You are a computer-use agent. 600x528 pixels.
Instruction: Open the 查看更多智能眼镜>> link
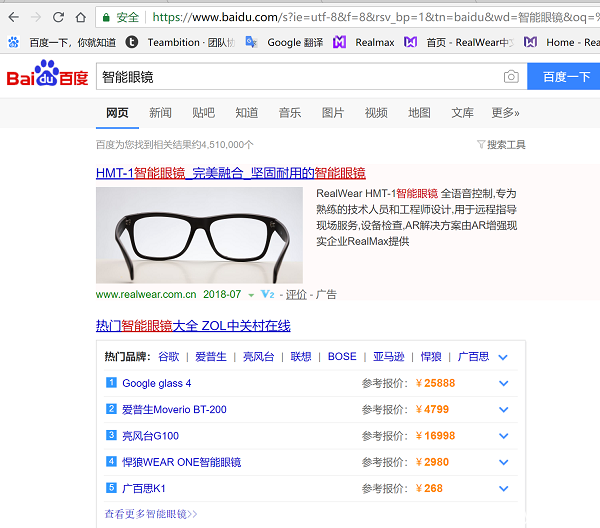[x=151, y=514]
